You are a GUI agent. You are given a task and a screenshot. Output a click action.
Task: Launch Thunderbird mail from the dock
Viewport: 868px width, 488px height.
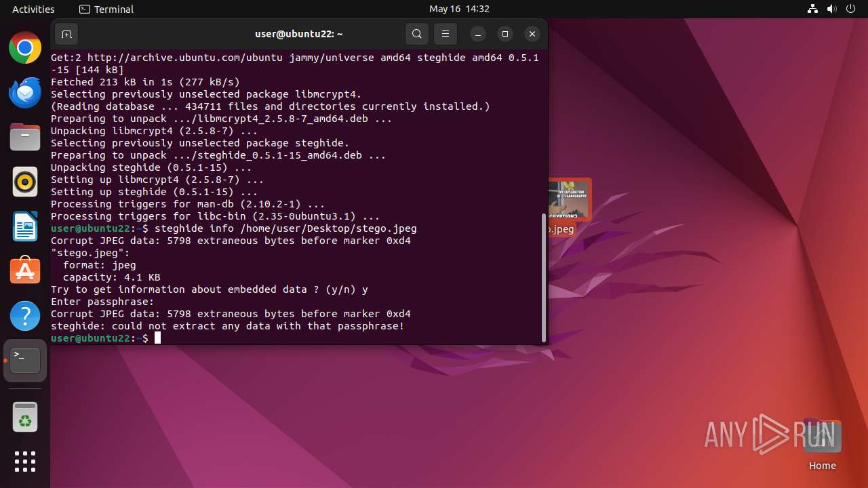pos(25,93)
